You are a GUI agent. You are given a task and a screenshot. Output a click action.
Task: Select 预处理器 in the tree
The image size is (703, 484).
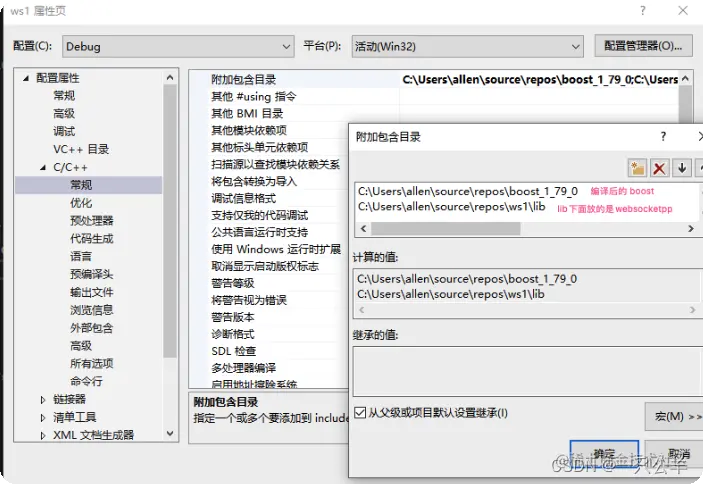[91, 220]
